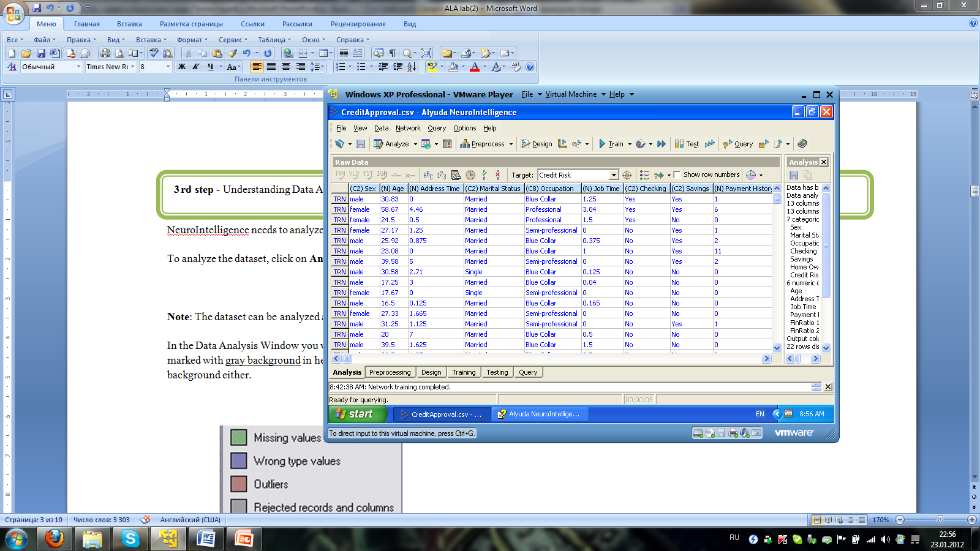Click the book help icon in NeuroIntelligence toolbar
This screenshot has width=980, height=551.
[802, 144]
